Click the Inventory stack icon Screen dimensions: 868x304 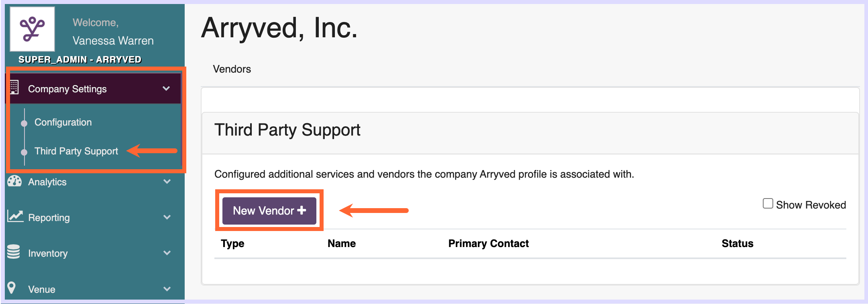[14, 252]
